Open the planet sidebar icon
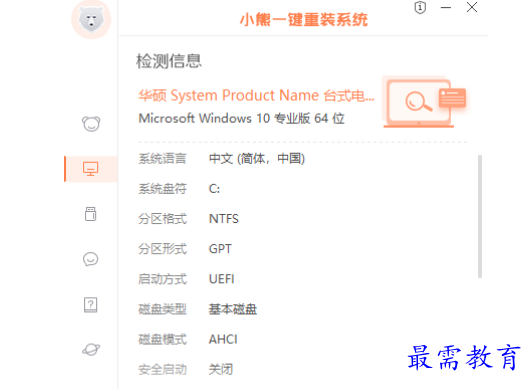Viewport: 529px width, 389px height. point(91,350)
